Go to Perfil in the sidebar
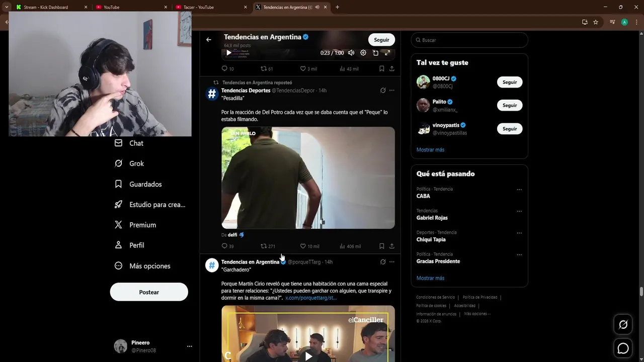Viewport: 644px width, 362px height. [129, 245]
